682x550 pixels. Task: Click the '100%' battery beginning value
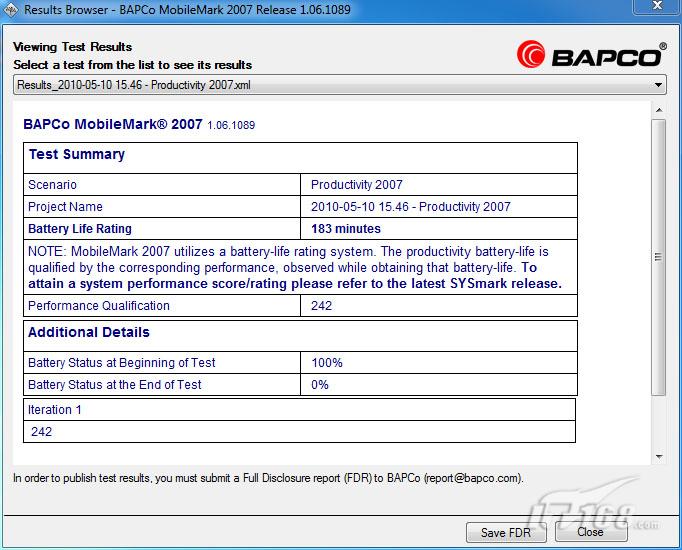tap(327, 363)
